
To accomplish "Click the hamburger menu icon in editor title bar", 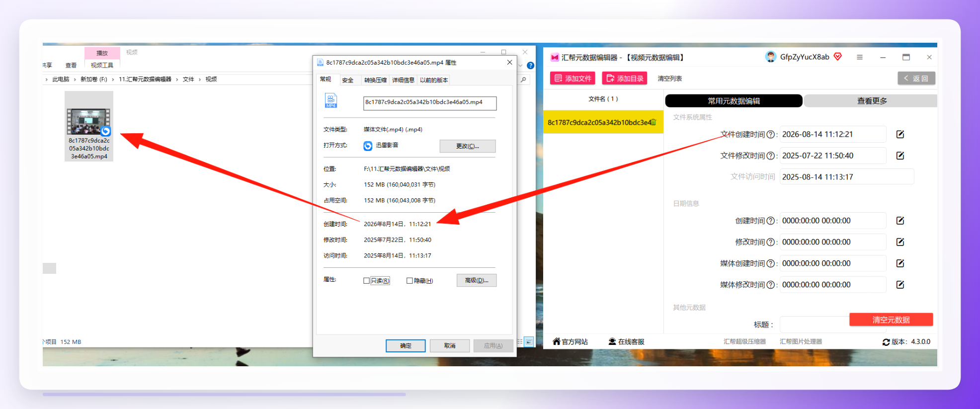I will point(860,57).
